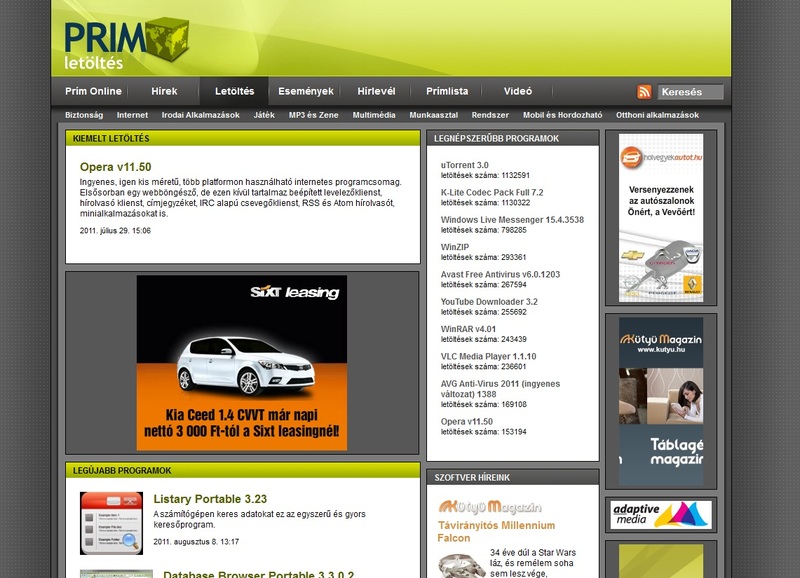Screen dimensions: 800x578
Task: Select the Biztonság category
Action: (x=82, y=114)
